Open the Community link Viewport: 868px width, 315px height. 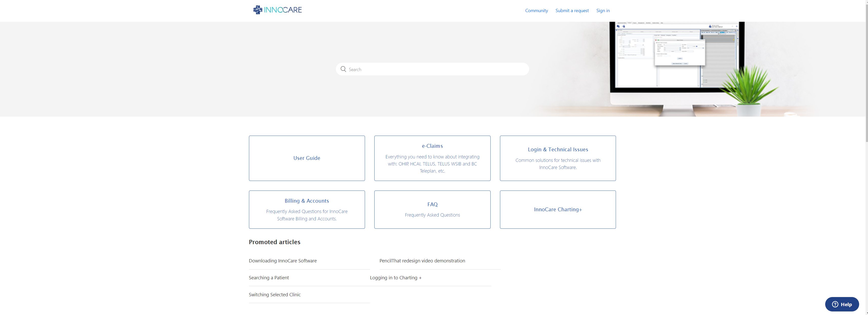point(536,10)
